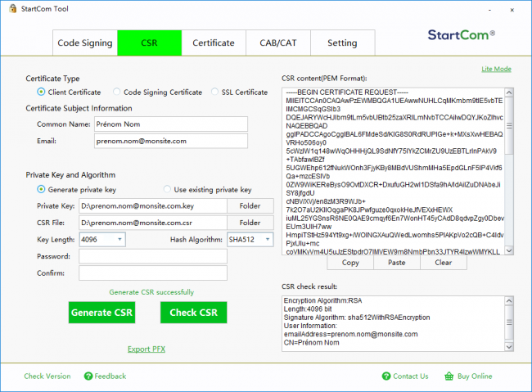This screenshot has height=392, width=532.
Task: Click the Feedback question mark icon
Action: (x=88, y=376)
